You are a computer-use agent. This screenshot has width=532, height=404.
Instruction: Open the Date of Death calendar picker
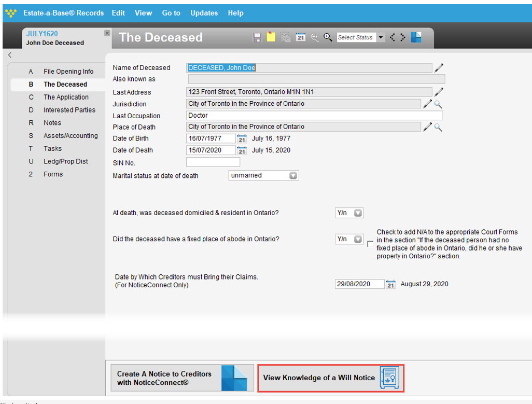[x=242, y=150]
